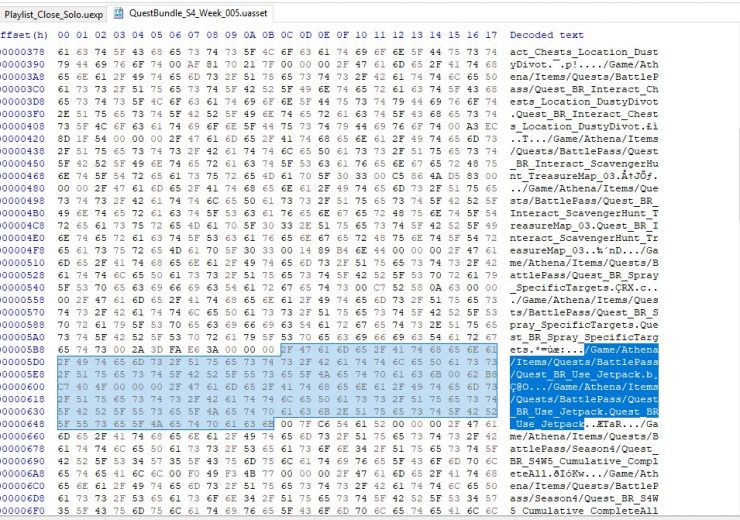
Task: Click highlighted decoded text "/Items/Quests/BattlePass"
Action: coord(584,362)
